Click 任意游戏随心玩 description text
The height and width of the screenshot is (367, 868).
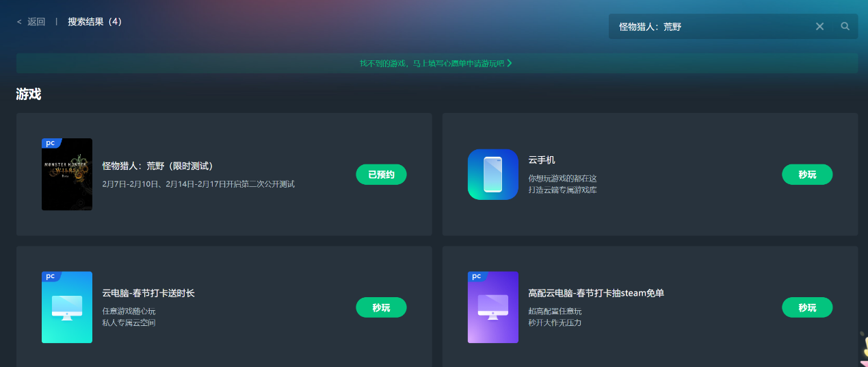pyautogui.click(x=129, y=312)
